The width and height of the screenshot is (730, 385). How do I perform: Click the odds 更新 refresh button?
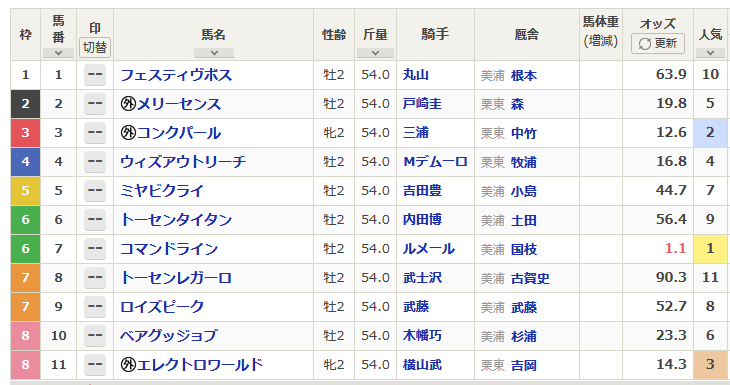click(658, 43)
